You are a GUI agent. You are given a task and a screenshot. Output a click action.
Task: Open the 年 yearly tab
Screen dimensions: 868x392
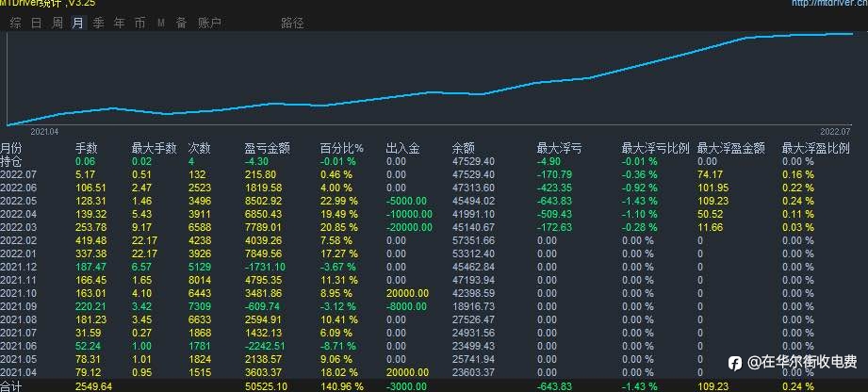pos(119,24)
